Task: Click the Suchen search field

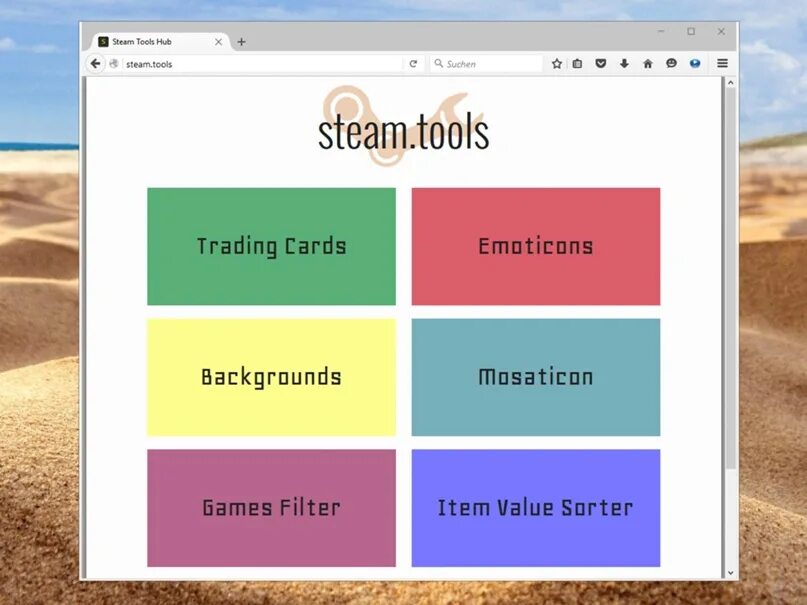Action: pyautogui.click(x=486, y=64)
